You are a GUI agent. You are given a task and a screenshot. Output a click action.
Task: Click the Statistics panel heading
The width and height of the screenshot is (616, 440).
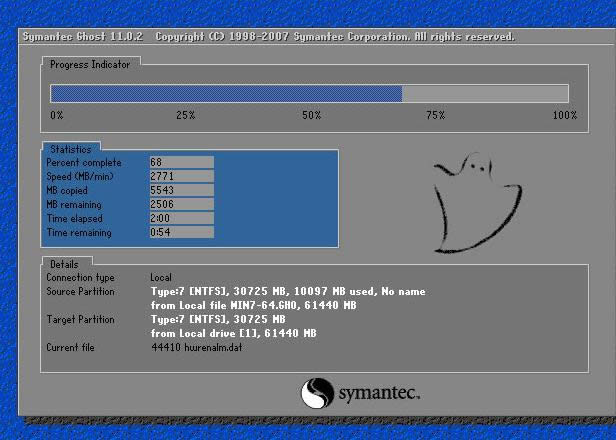(70, 149)
